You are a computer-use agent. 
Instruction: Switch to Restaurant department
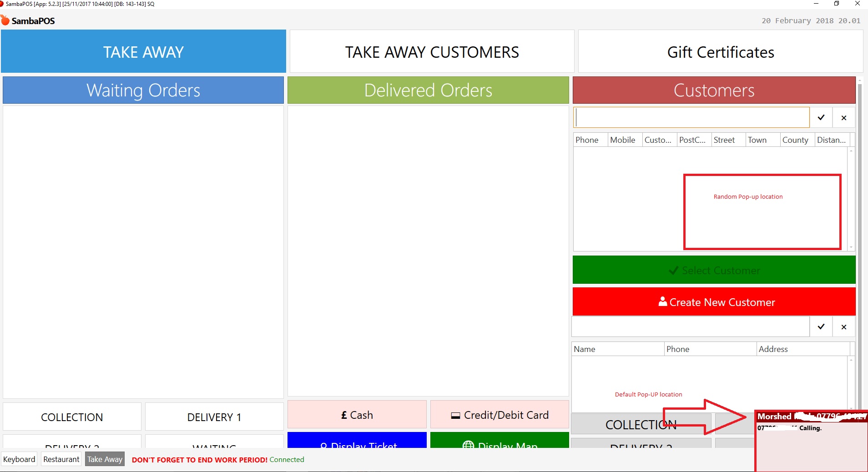(x=61, y=459)
